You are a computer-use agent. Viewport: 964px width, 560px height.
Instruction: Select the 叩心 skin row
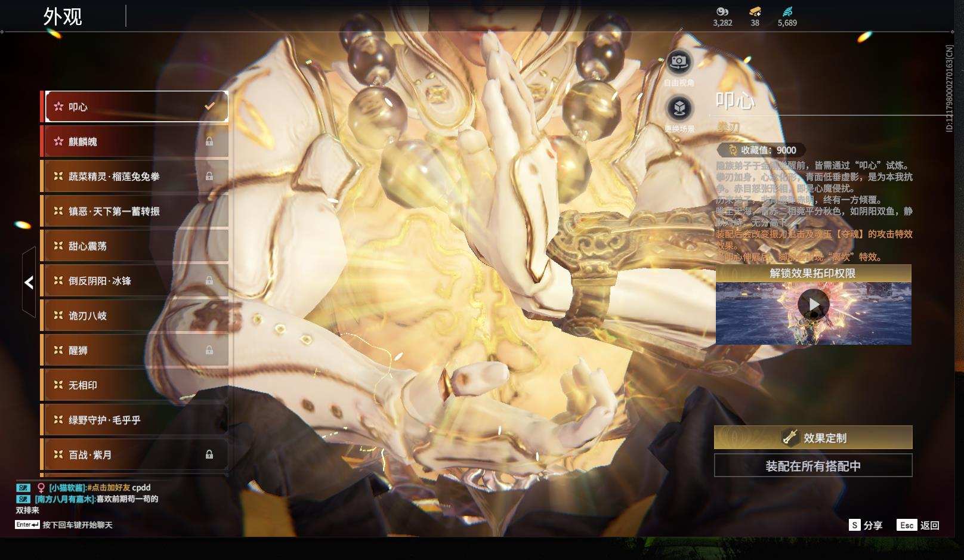click(135, 107)
